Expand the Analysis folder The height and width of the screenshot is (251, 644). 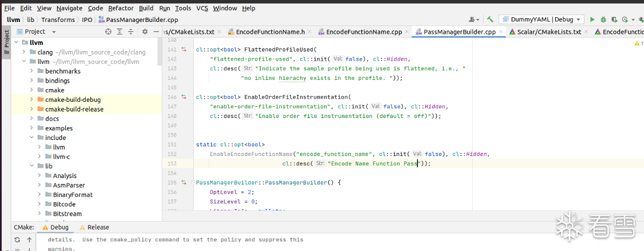point(40,175)
